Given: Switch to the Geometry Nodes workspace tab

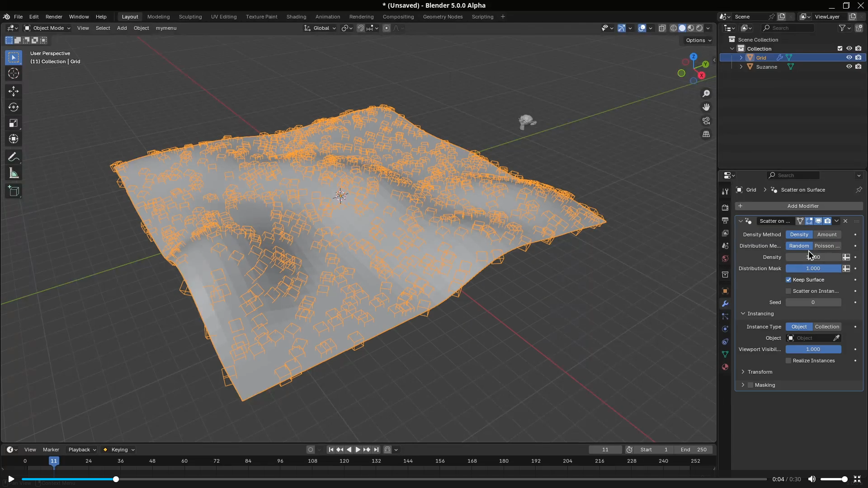Looking at the screenshot, I should click(x=443, y=17).
